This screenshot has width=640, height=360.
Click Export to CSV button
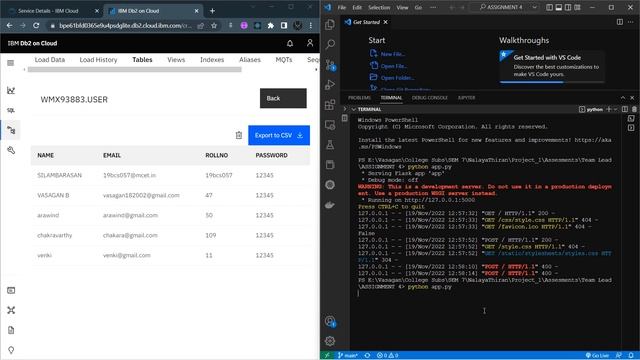pos(279,135)
